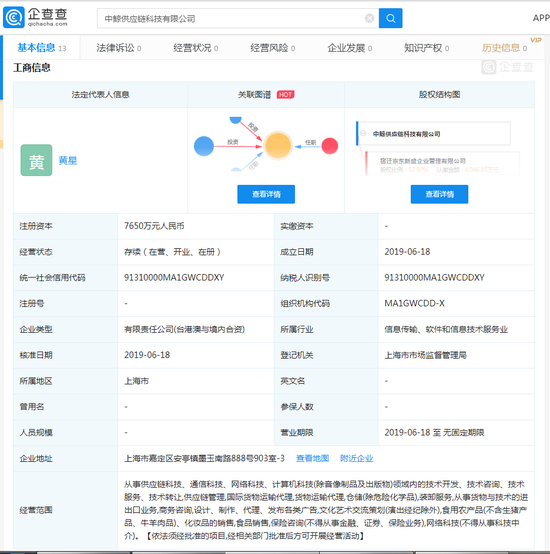This screenshot has height=554, width=550.
Task: Click the green 黄 avatar badge
Action: (x=36, y=160)
